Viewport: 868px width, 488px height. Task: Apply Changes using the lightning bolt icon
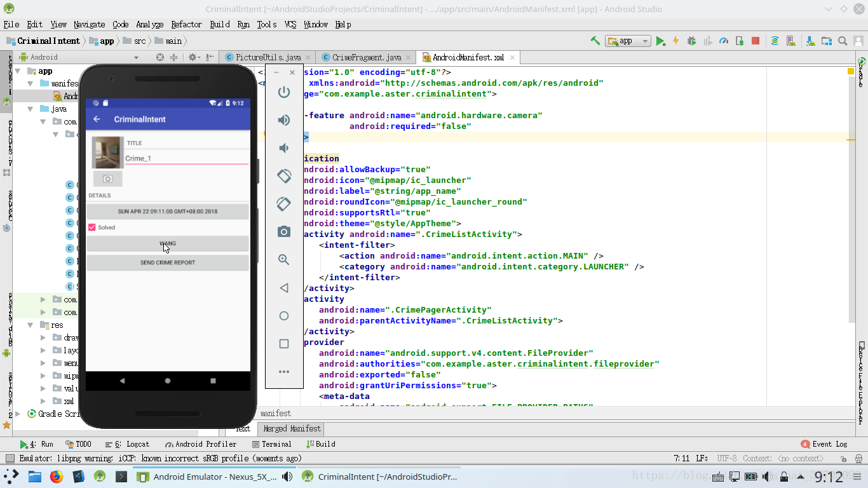pyautogui.click(x=675, y=41)
